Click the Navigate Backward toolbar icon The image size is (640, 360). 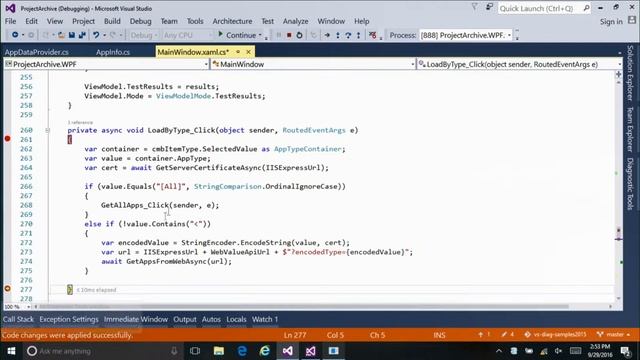coord(15,35)
